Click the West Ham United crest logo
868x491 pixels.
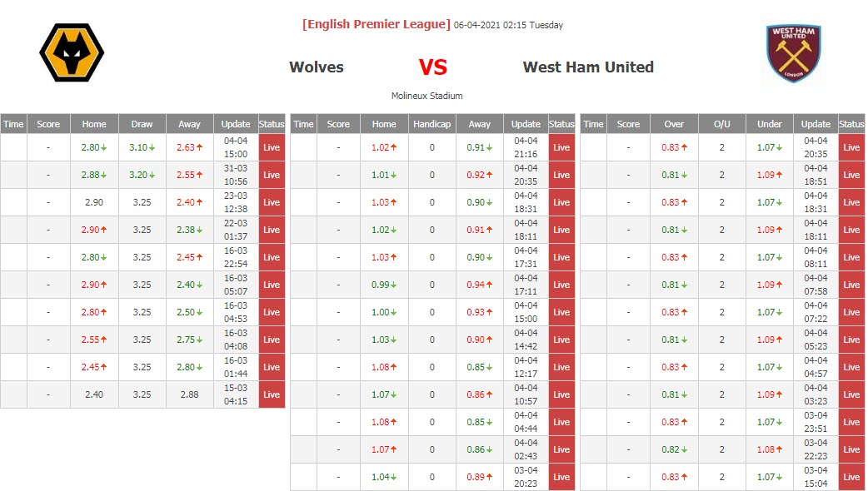(x=793, y=52)
